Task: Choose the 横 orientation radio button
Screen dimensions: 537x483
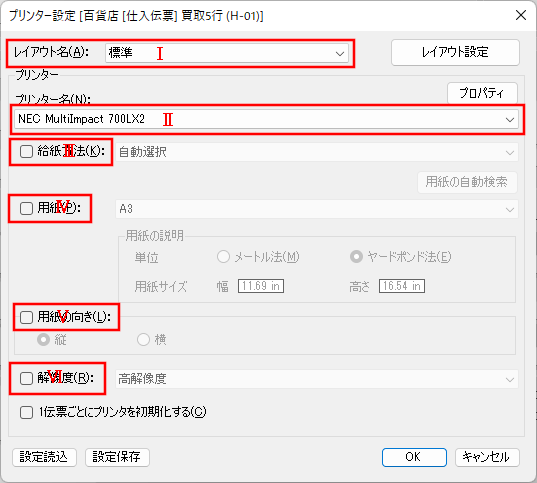Action: click(x=143, y=339)
